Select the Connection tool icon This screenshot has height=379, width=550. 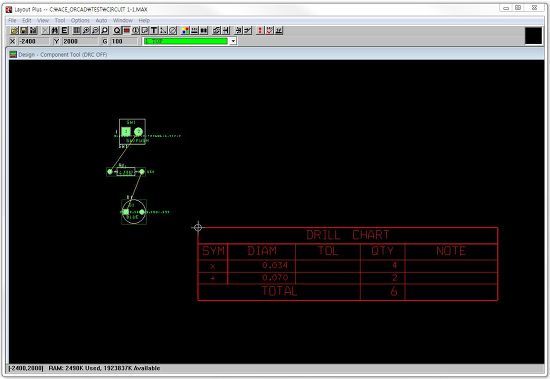tap(163, 31)
